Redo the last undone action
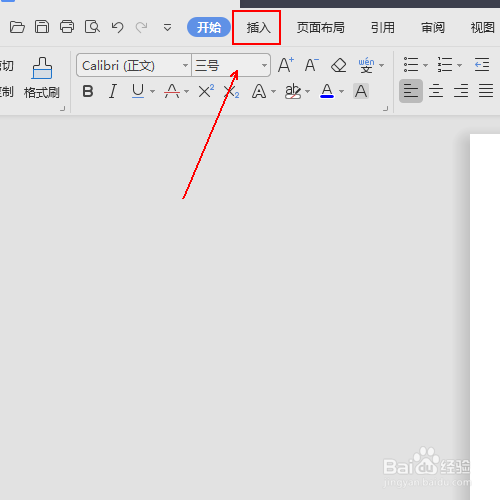 tap(141, 27)
